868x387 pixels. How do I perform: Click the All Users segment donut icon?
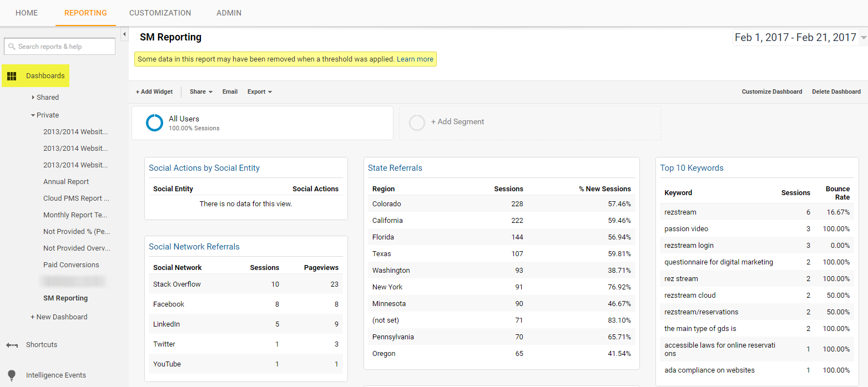(154, 123)
